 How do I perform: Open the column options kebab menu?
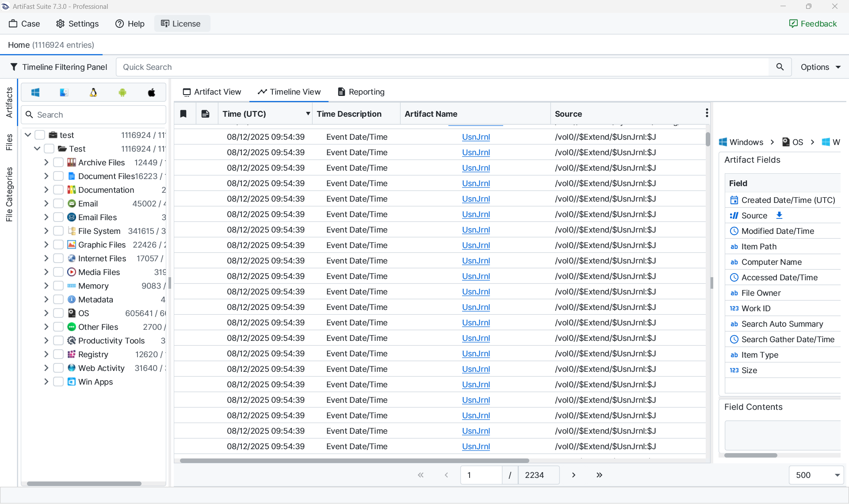[707, 114]
